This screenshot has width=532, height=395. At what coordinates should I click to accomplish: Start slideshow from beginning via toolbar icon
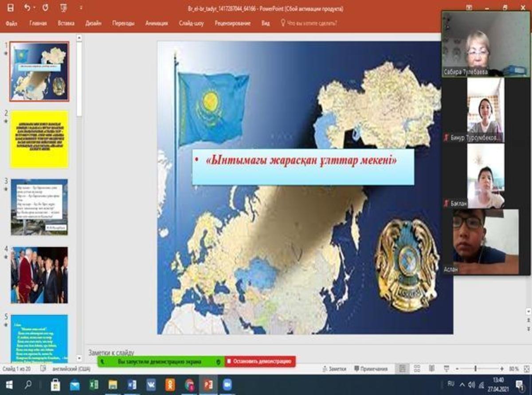(64, 8)
